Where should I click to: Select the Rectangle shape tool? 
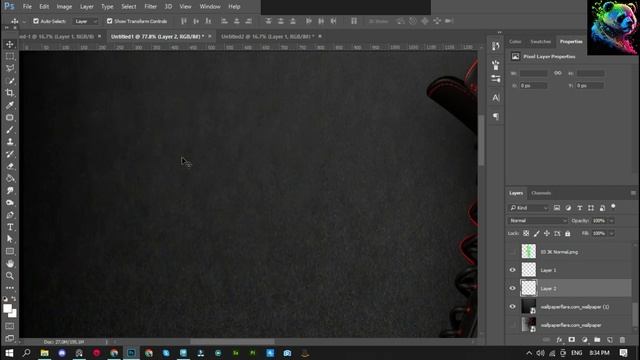tap(10, 251)
